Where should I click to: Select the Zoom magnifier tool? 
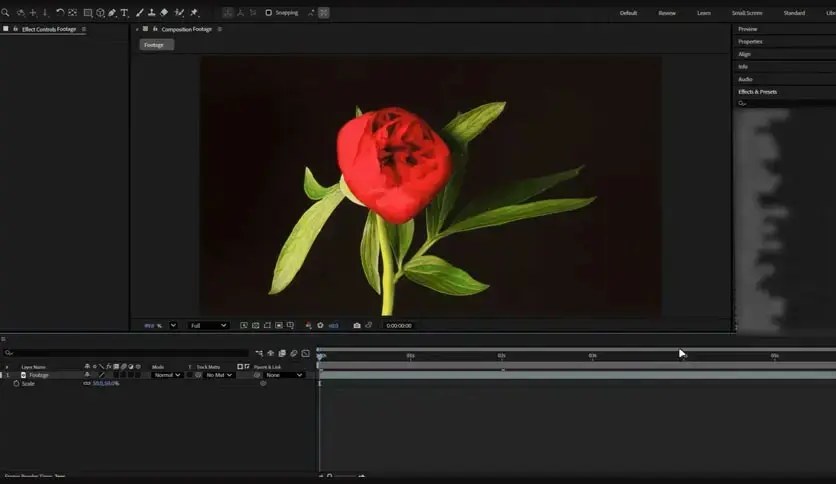(x=5, y=12)
